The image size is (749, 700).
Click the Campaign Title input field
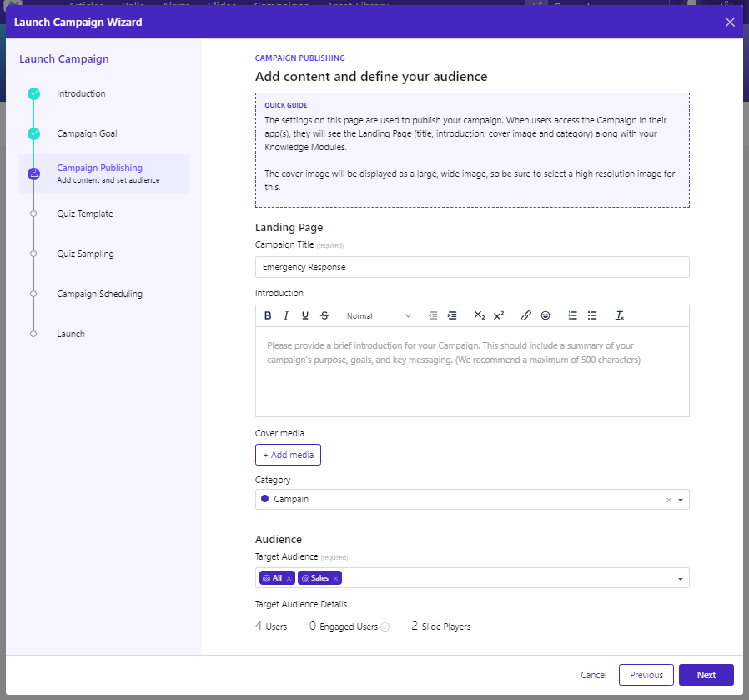point(472,267)
